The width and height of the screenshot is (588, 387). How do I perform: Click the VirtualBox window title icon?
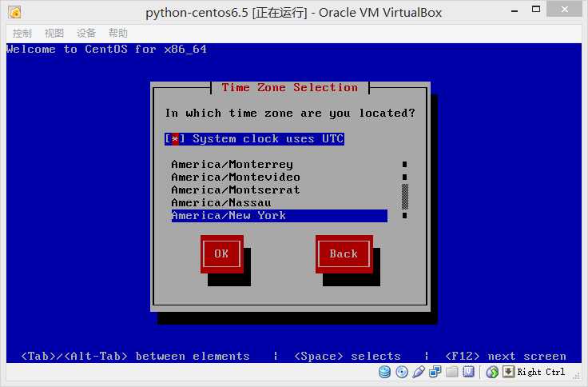(x=15, y=12)
